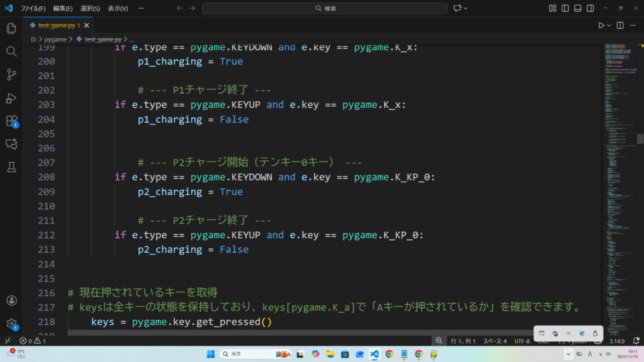Click the 検索 command center search box
644x362 pixels.
325,8
